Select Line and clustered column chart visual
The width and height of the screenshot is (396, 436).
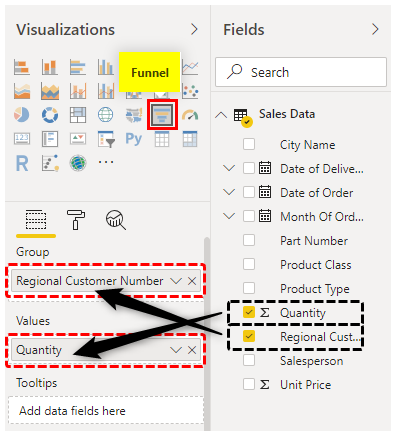point(106,91)
